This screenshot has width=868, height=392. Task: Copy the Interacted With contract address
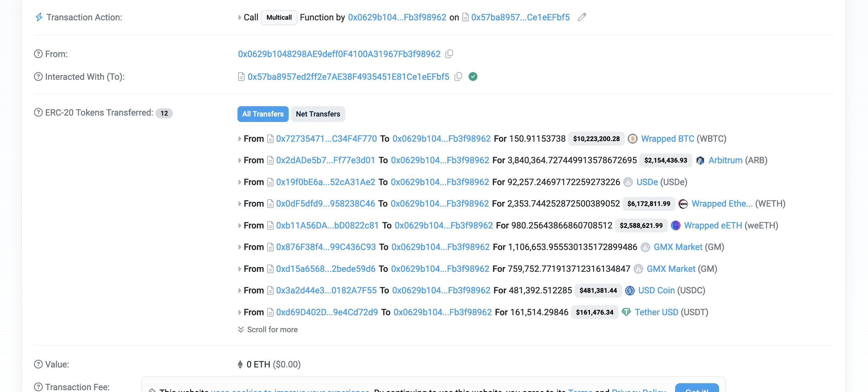pyautogui.click(x=458, y=77)
